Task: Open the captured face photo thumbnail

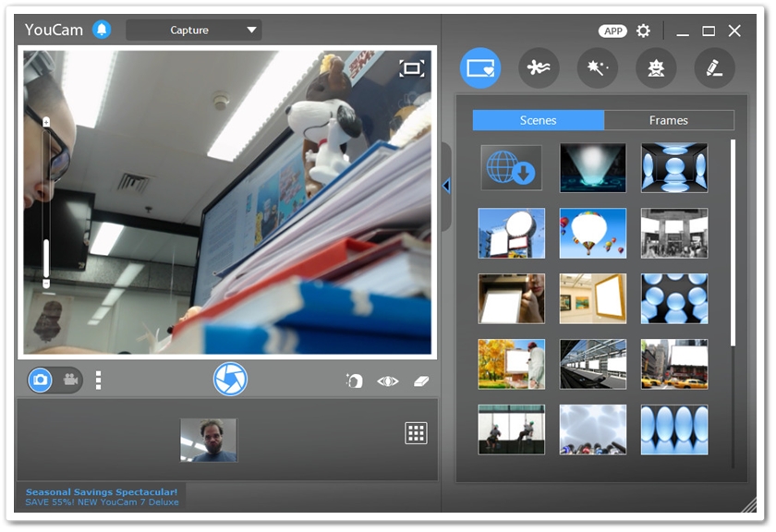Action: pyautogui.click(x=209, y=440)
